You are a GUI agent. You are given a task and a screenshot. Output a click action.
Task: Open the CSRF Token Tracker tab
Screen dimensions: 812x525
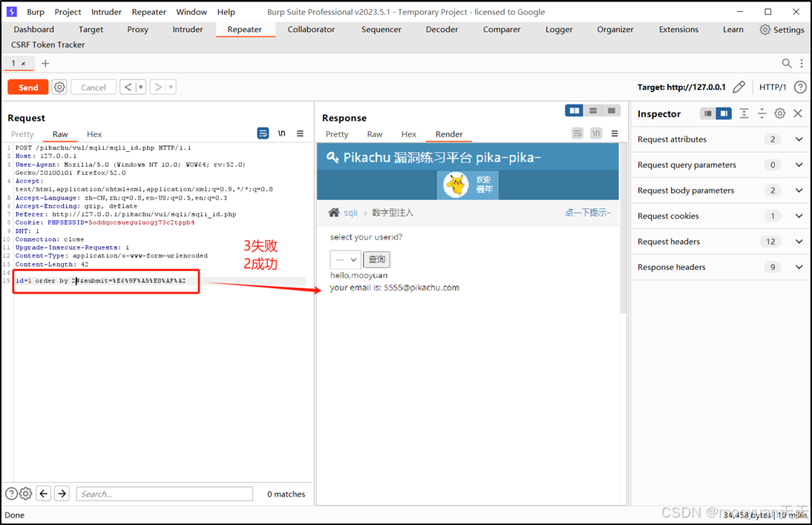pos(48,44)
